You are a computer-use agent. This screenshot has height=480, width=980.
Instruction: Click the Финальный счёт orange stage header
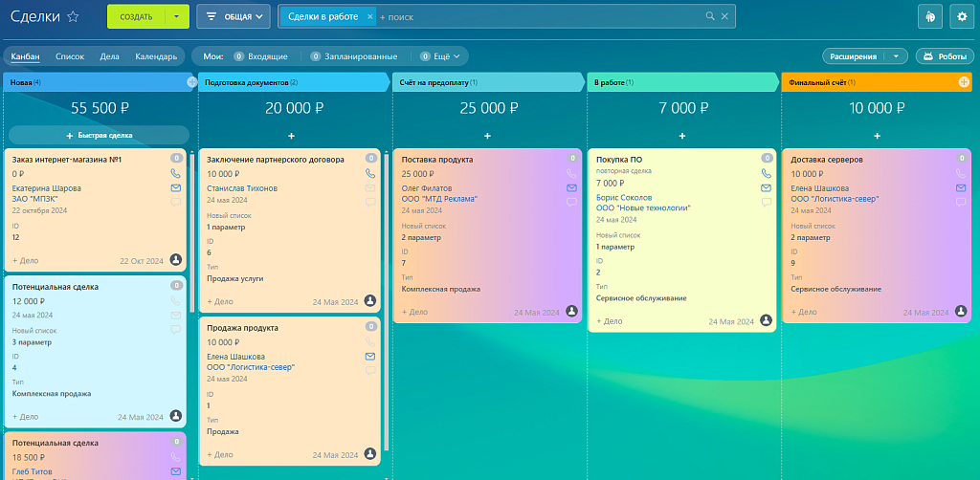click(861, 83)
